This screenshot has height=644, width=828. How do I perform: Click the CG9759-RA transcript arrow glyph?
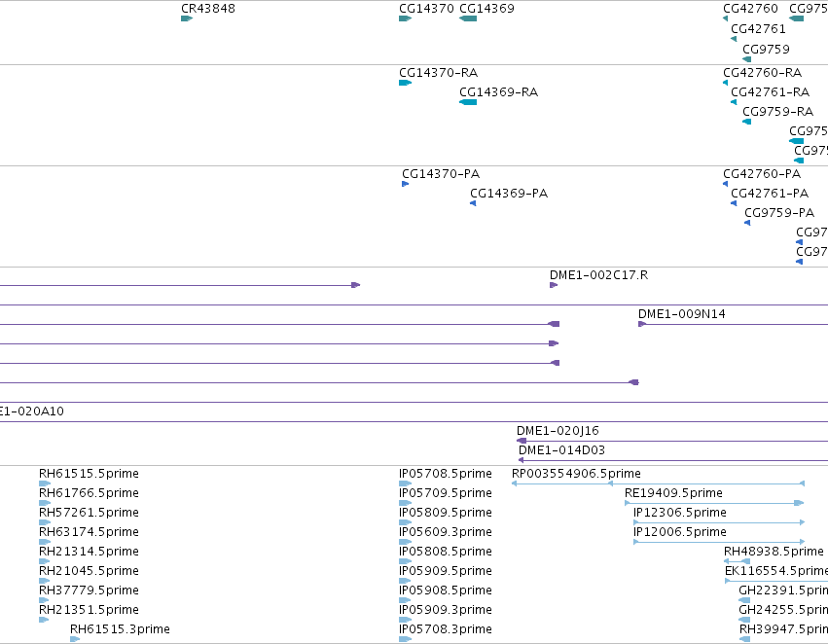[746, 122]
